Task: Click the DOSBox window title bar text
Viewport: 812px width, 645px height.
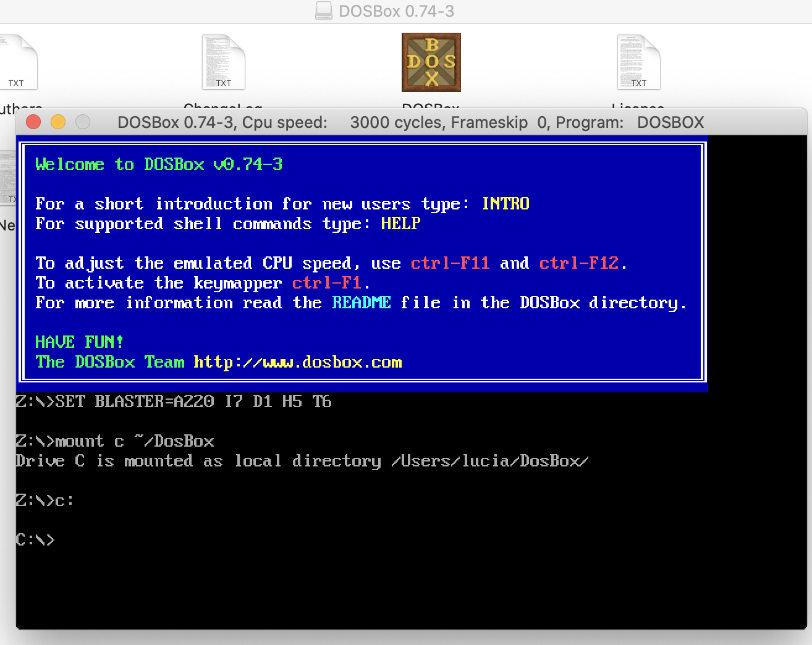Action: pos(411,122)
